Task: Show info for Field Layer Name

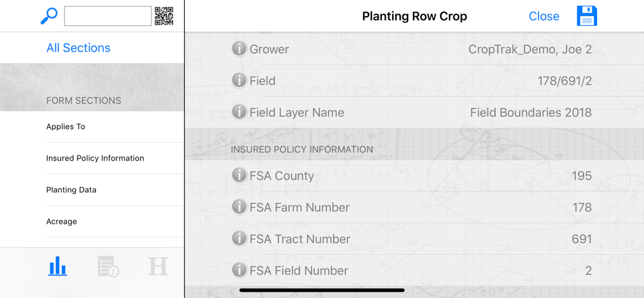Action: (239, 112)
